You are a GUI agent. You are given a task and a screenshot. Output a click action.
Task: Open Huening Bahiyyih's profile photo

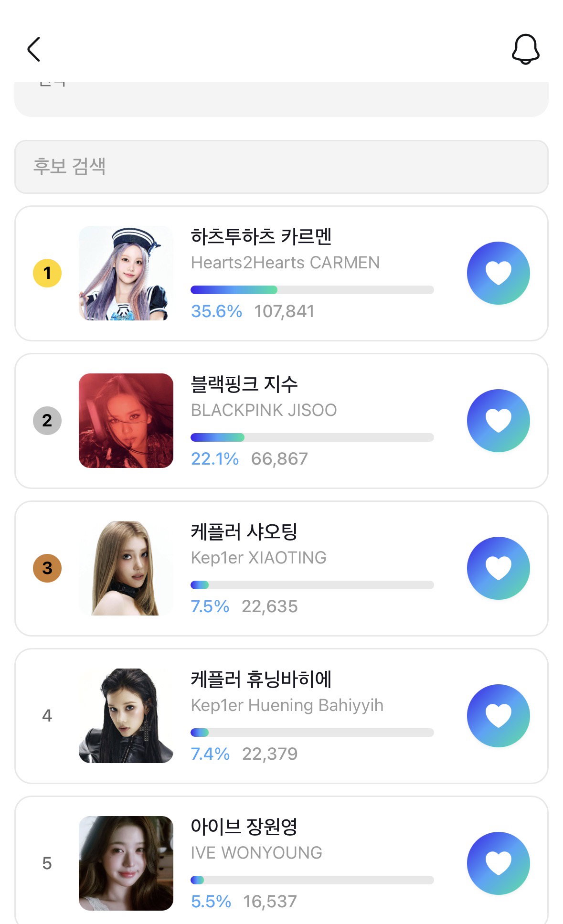126,716
